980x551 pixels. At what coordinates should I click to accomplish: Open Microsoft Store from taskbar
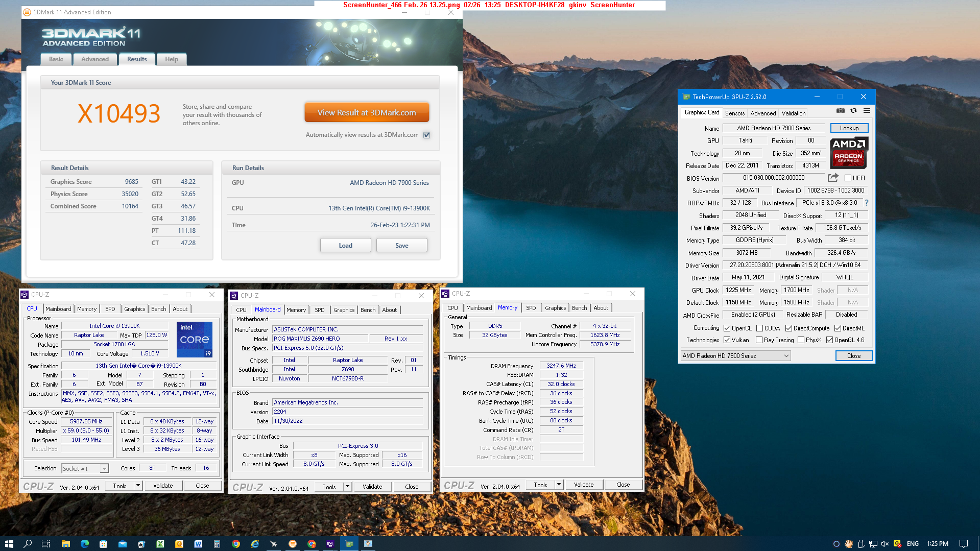pos(103,543)
